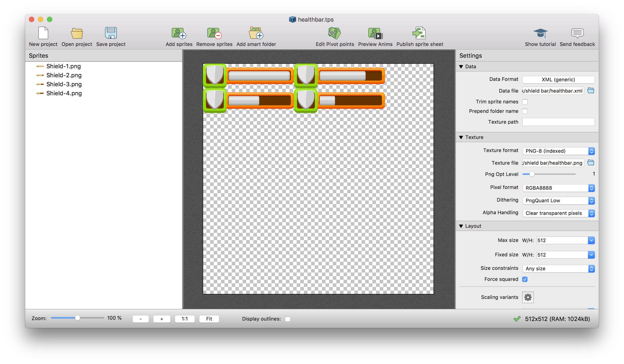Open project with the folder icon
This screenshot has height=364, width=624.
click(77, 33)
